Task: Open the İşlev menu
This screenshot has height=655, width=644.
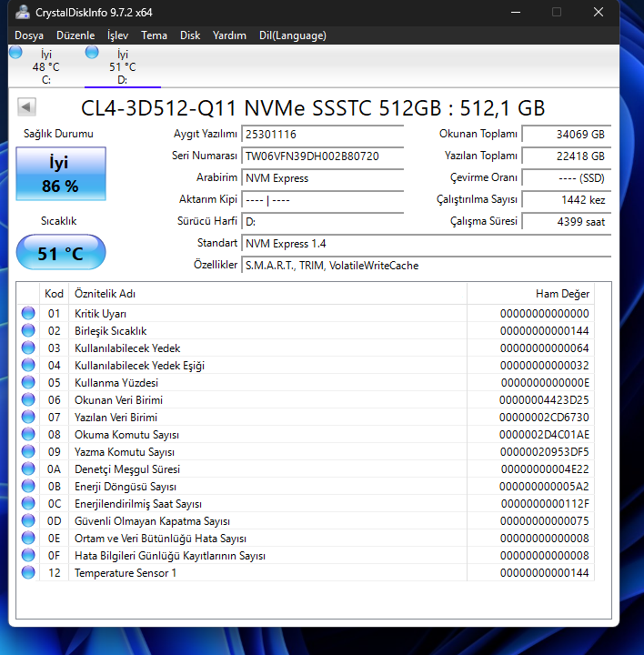Action: click(x=117, y=35)
